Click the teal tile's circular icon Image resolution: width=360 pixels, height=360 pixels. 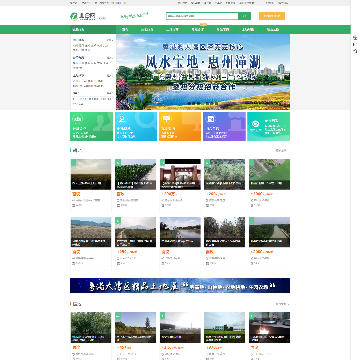click(255, 124)
